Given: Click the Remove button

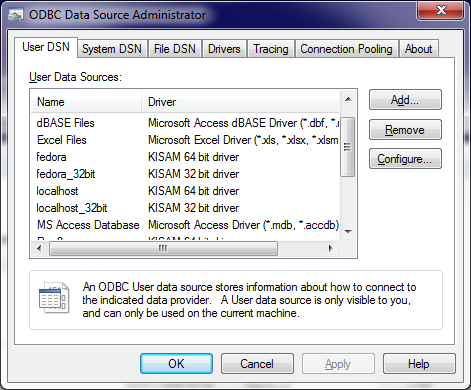Looking at the screenshot, I should click(405, 129).
